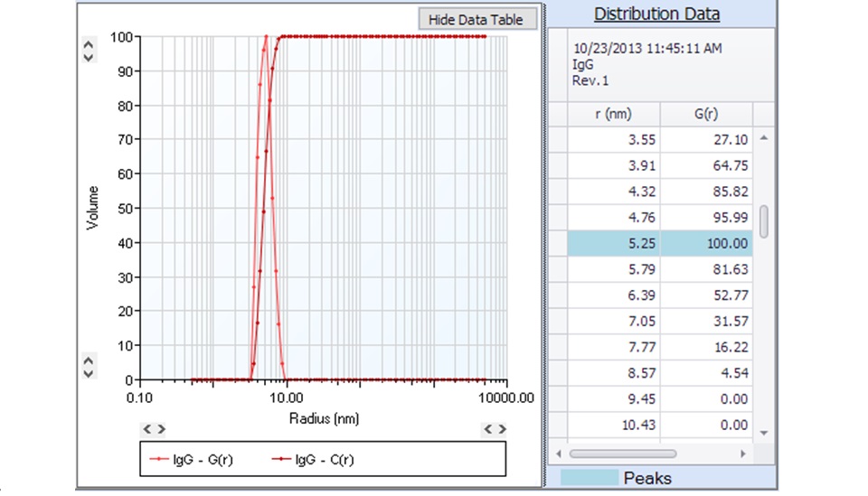Viewport: 868px width, 496px height.
Task: Click the up chevron at the top of the Volume axis
Action: pos(89,42)
